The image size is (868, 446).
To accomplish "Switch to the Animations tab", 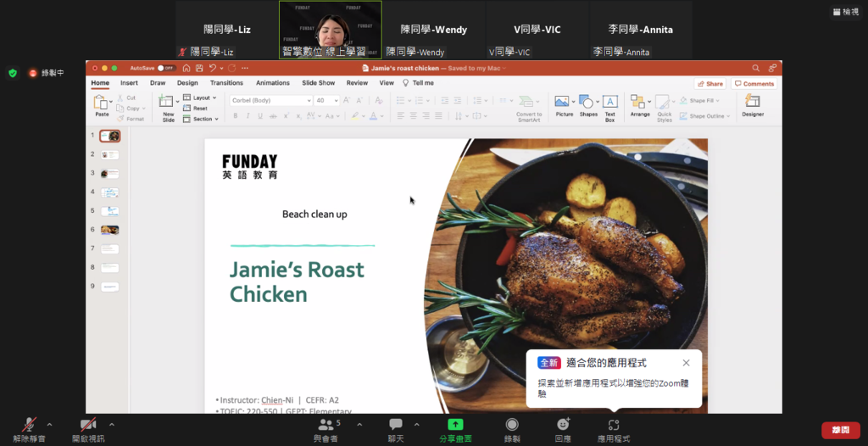I will pyautogui.click(x=272, y=82).
